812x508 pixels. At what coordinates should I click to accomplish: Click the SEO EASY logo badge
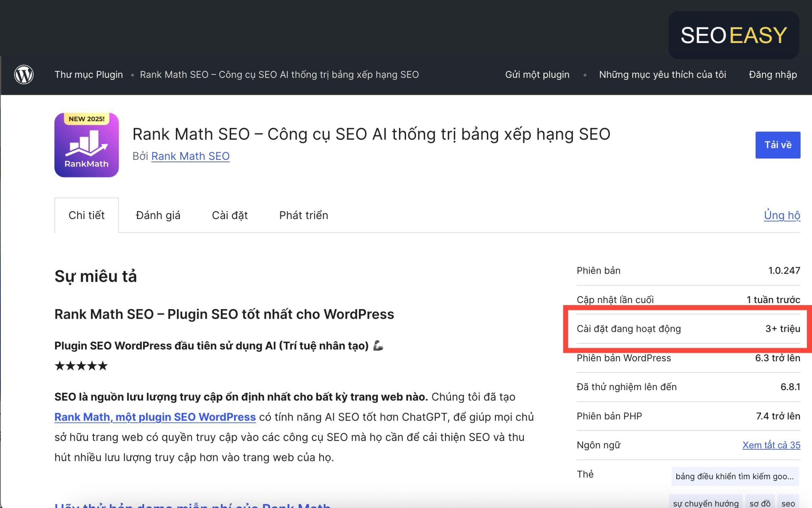click(x=734, y=35)
